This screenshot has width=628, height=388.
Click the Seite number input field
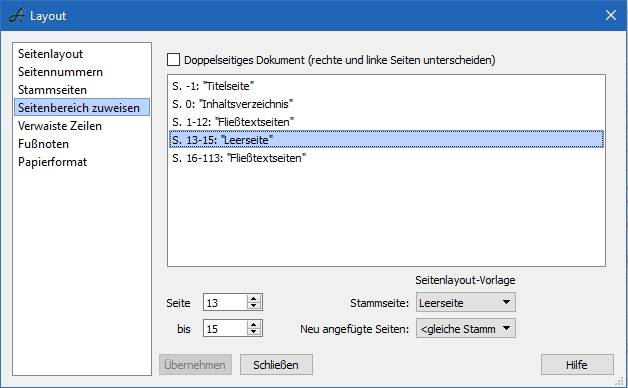[225, 302]
